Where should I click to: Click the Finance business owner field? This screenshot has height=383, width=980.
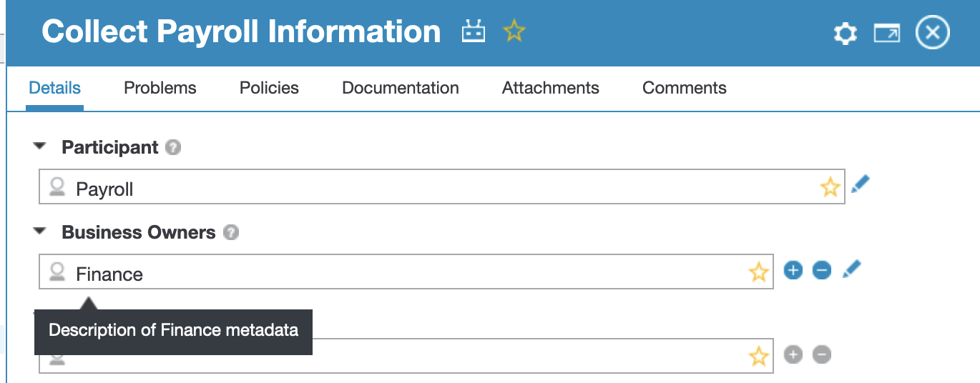pos(401,274)
